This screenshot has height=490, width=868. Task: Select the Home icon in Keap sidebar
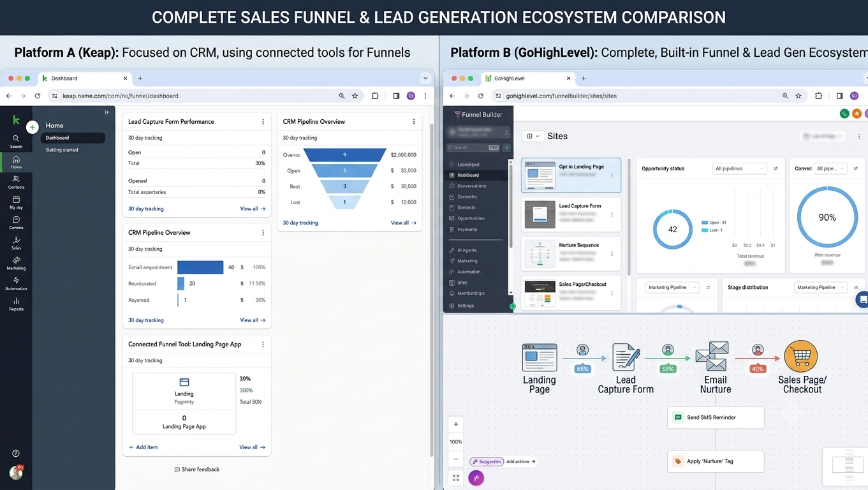click(16, 162)
